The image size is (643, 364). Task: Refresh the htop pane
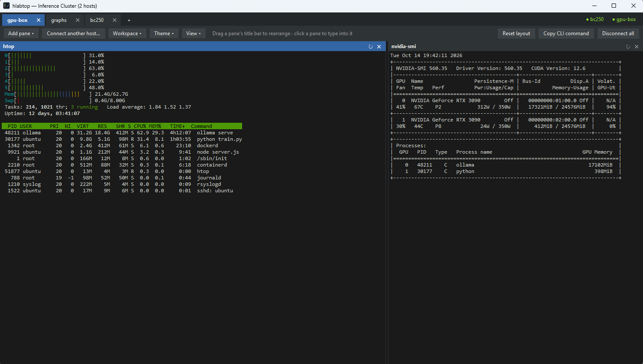pyautogui.click(x=370, y=46)
